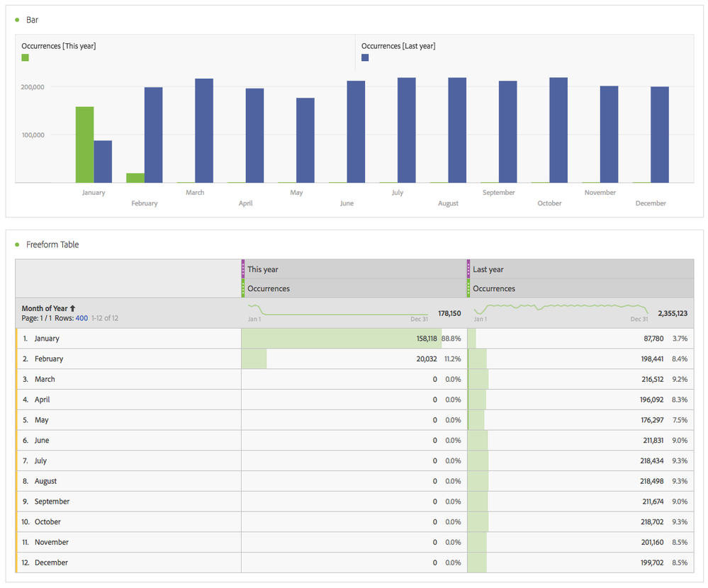Select the This year column header
Viewport: 708px width, 588px height.
263,269
